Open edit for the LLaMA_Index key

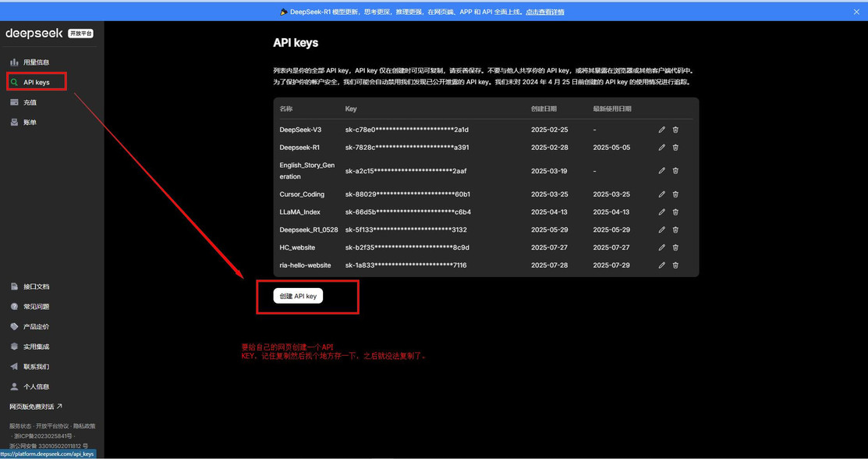(x=661, y=212)
